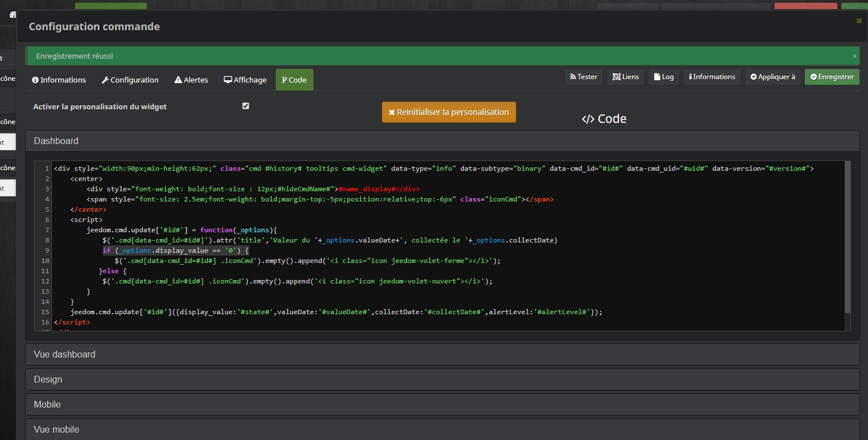Switch to the Affichage tab
This screenshot has width=868, height=440.
click(245, 80)
